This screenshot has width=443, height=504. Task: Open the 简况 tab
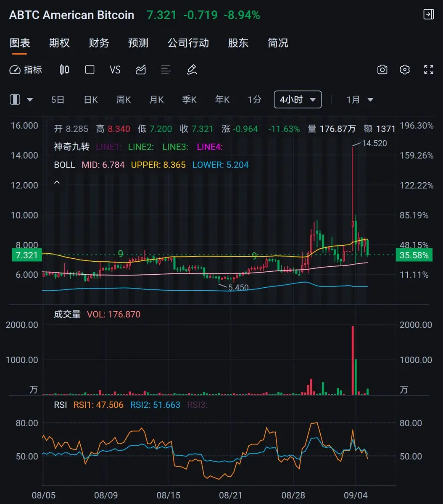pos(278,43)
